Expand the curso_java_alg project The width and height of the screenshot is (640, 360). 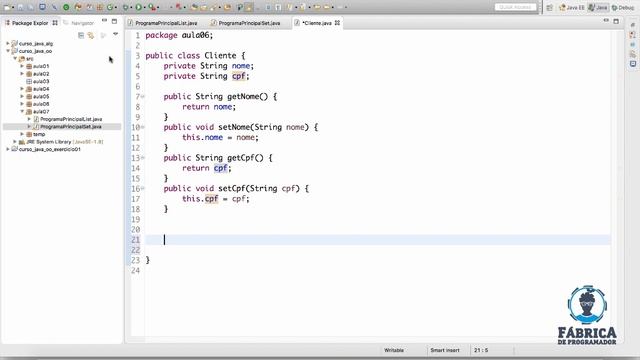click(x=7, y=43)
